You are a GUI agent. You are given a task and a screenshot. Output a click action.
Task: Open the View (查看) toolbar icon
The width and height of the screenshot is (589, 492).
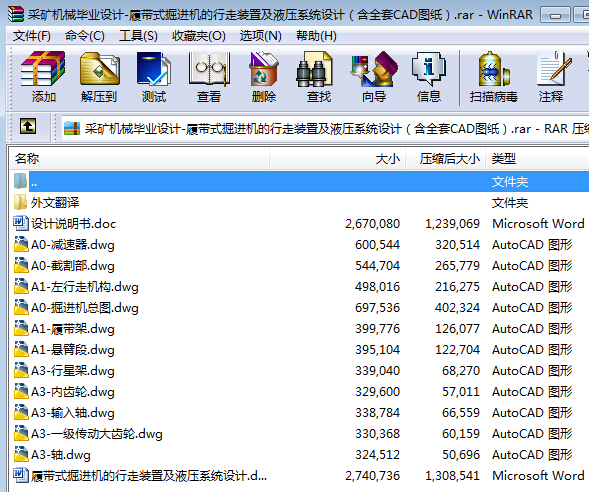click(x=209, y=69)
